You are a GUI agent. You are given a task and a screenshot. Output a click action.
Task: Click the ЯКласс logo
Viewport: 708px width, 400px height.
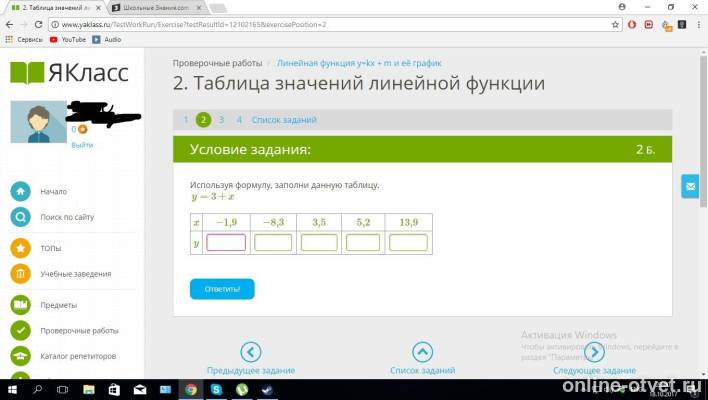click(x=69, y=73)
